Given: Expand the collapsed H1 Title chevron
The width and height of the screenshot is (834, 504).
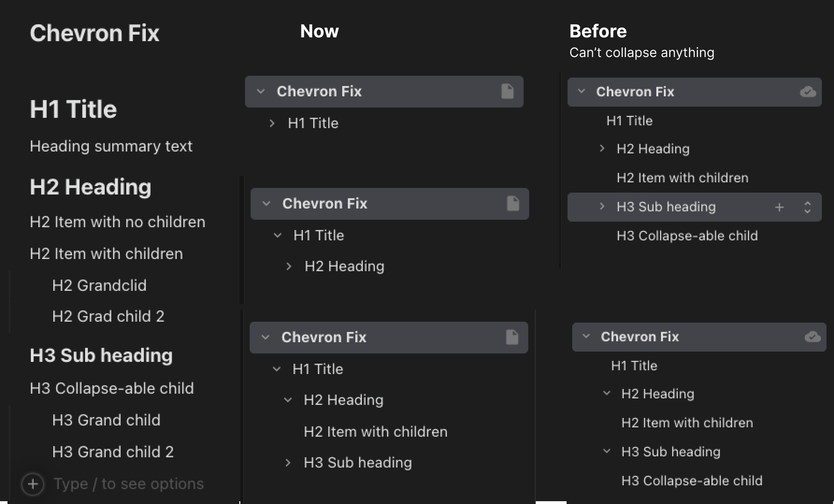Looking at the screenshot, I should pyautogui.click(x=272, y=123).
